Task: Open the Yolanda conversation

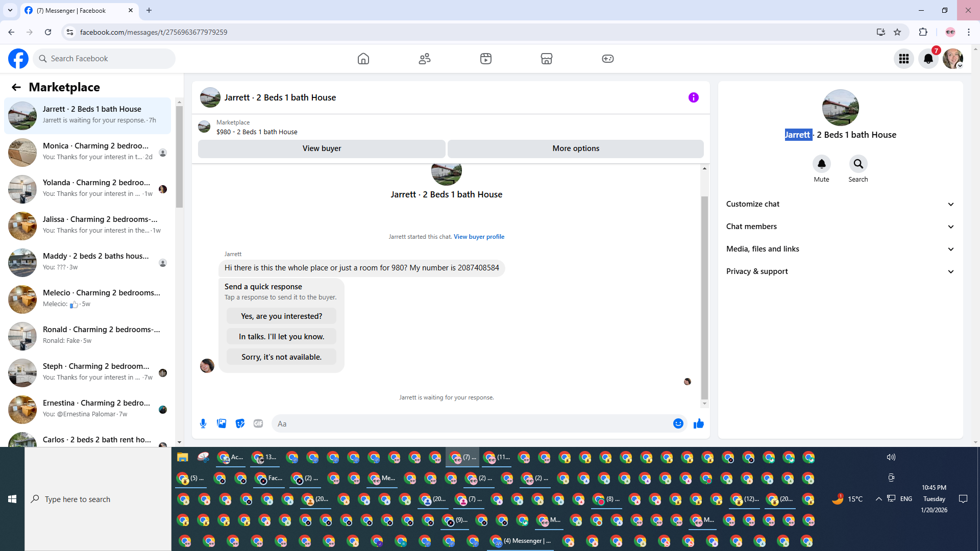Action: [x=88, y=189]
